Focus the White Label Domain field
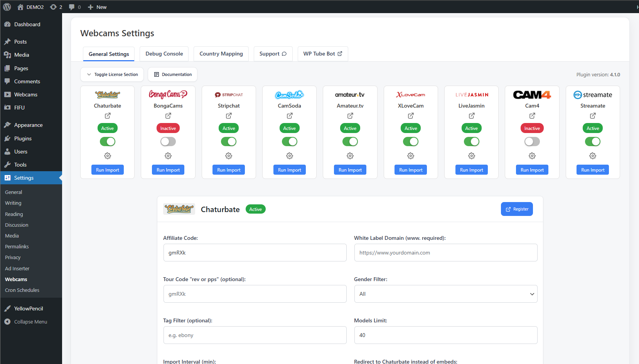This screenshot has height=364, width=639. pos(446,253)
